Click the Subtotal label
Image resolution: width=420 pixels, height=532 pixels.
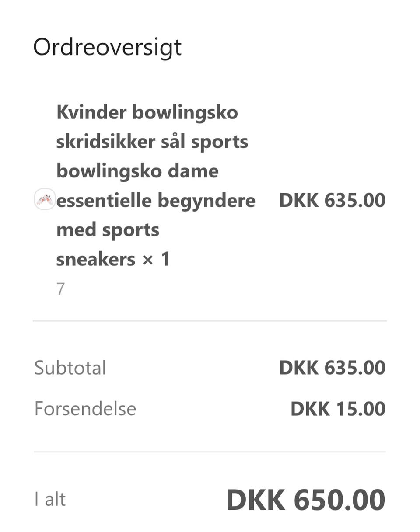pos(70,368)
